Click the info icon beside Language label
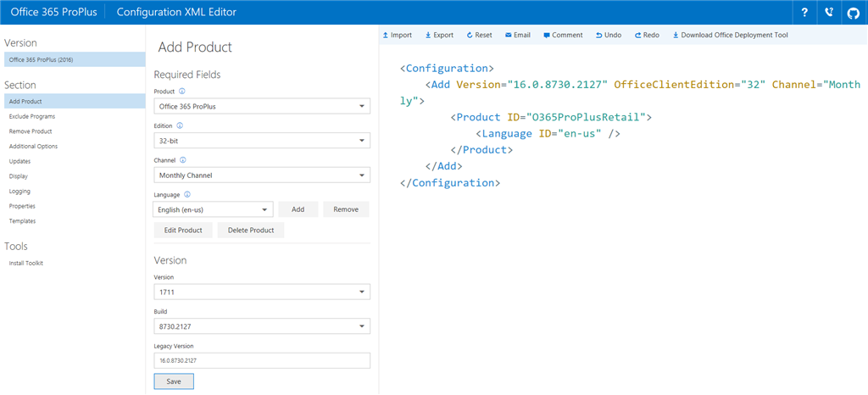Viewport: 868px width, 395px height. (x=187, y=194)
